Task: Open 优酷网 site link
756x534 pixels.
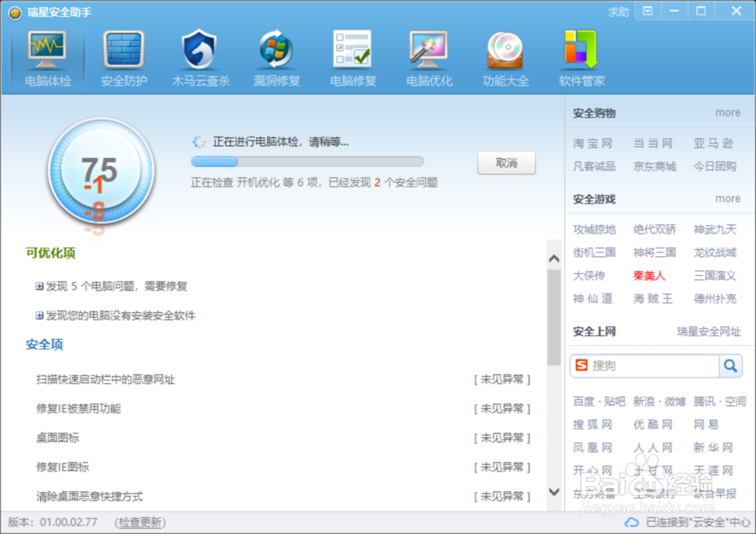Action: [653, 424]
